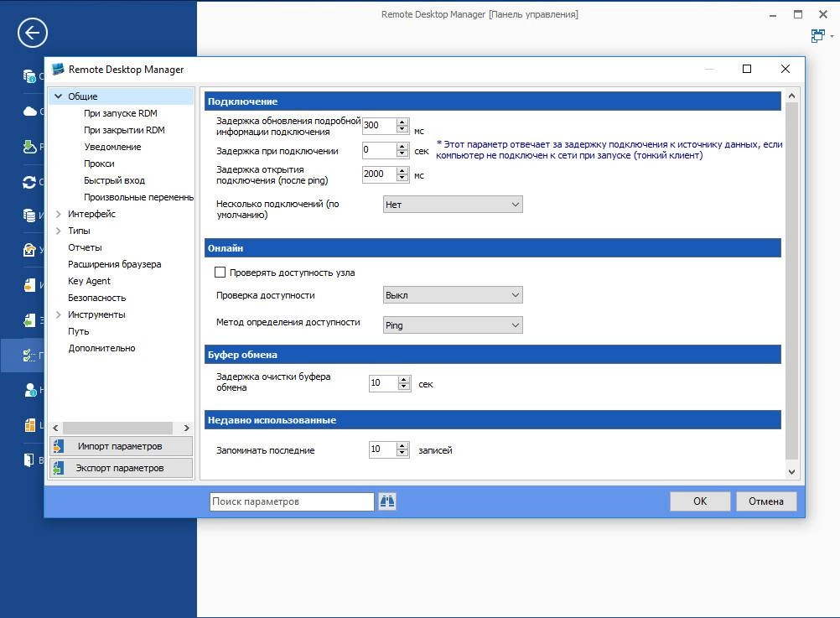The height and width of the screenshot is (618, 840).
Task: Increase connection info refresh delay (300) stepper
Action: tap(402, 122)
